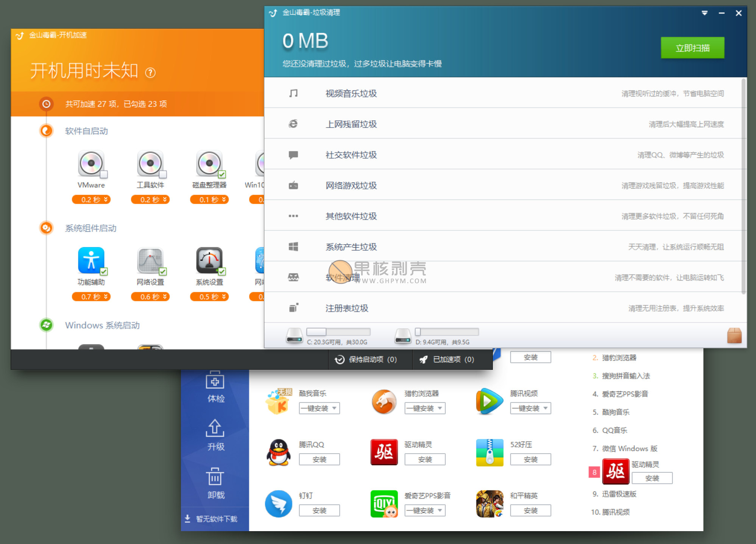Click the browser icon beside 上网残留垃圾
Image resolution: width=756 pixels, height=544 pixels.
[x=293, y=124]
